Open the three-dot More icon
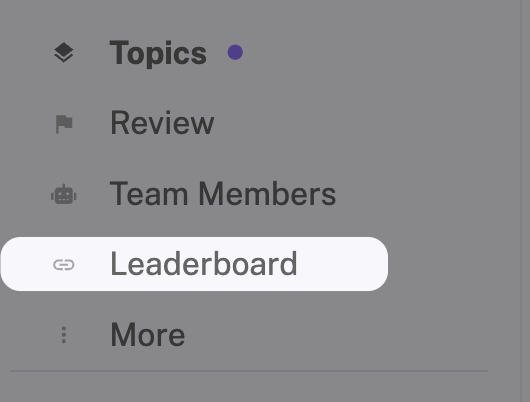Screen dimensions: 530x402 64,335
